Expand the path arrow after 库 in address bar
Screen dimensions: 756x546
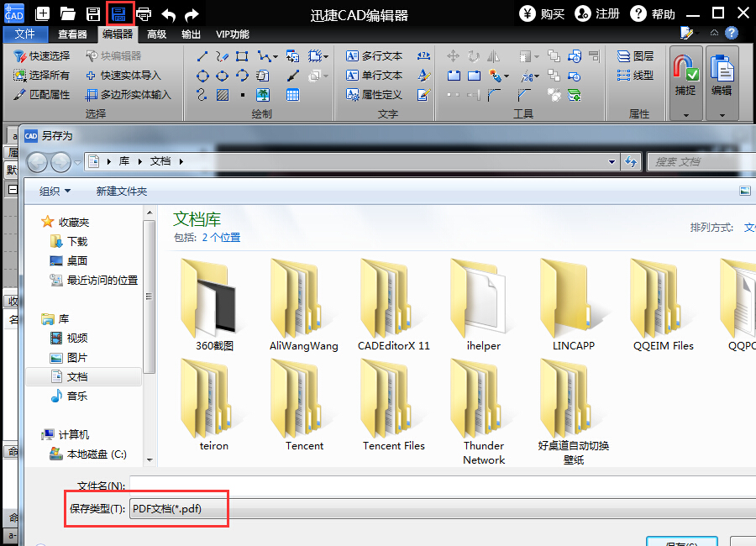point(140,161)
